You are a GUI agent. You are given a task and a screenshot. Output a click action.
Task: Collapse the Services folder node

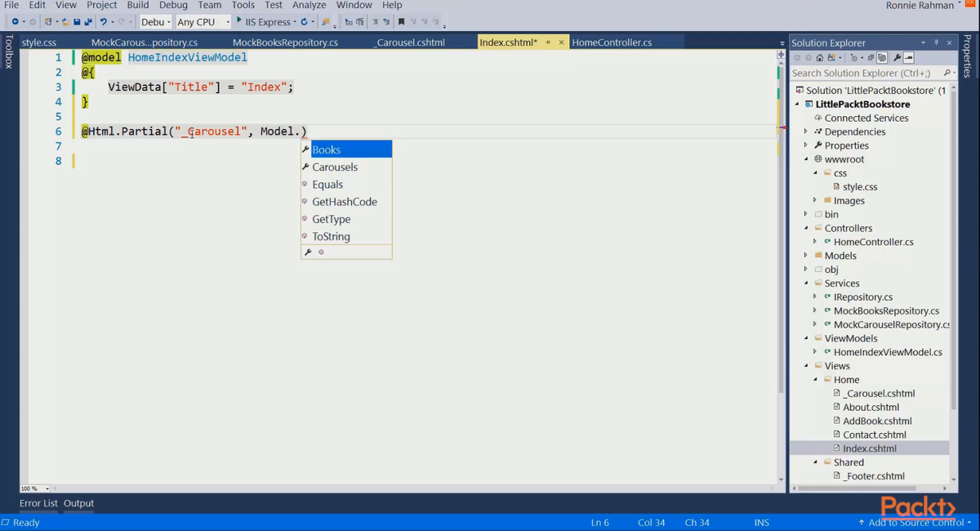coord(806,283)
